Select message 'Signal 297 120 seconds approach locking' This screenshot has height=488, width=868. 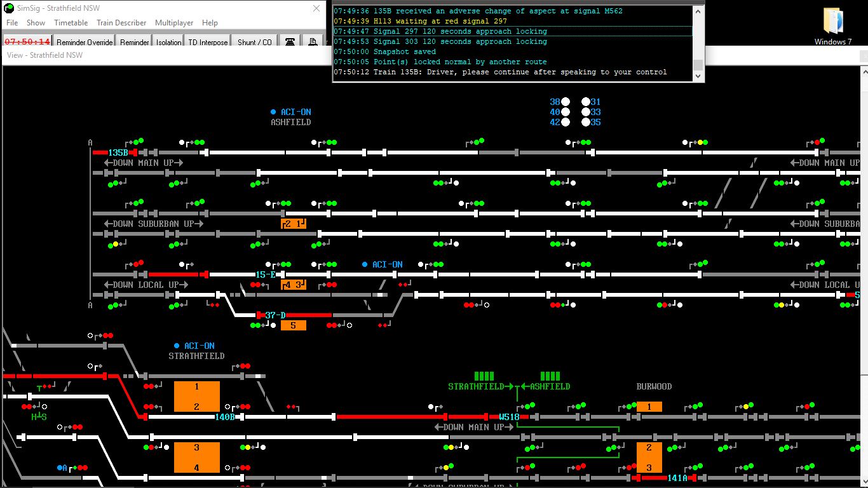tap(512, 31)
